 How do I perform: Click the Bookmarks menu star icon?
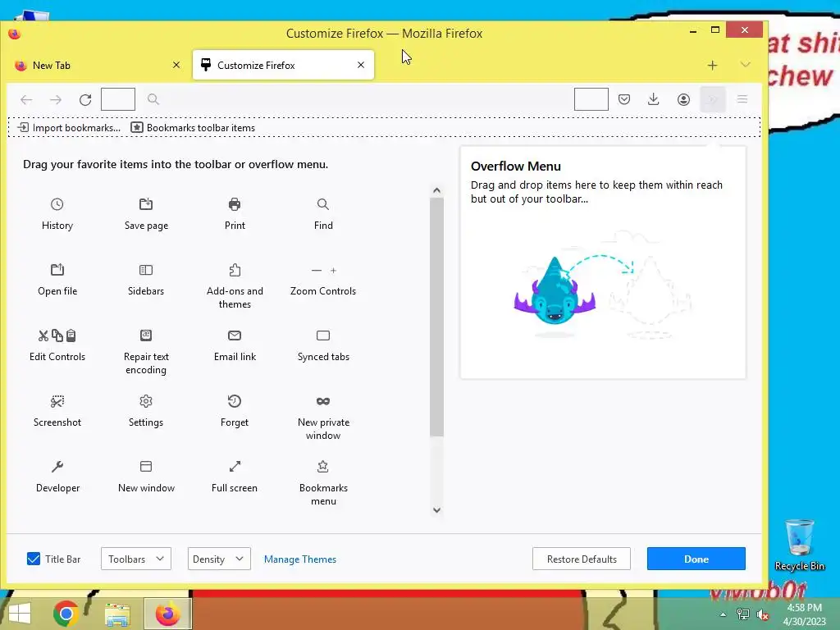(x=323, y=467)
